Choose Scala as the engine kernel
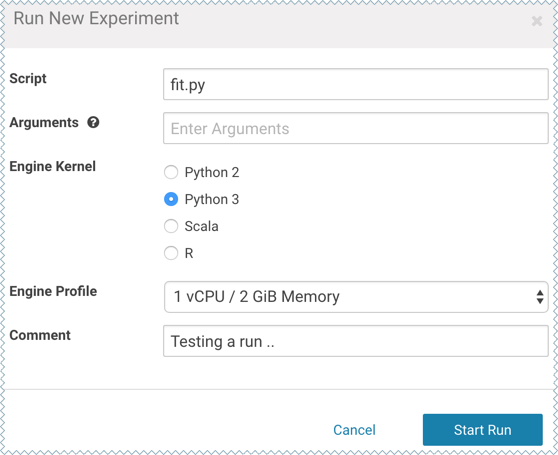558x455 pixels. [171, 226]
